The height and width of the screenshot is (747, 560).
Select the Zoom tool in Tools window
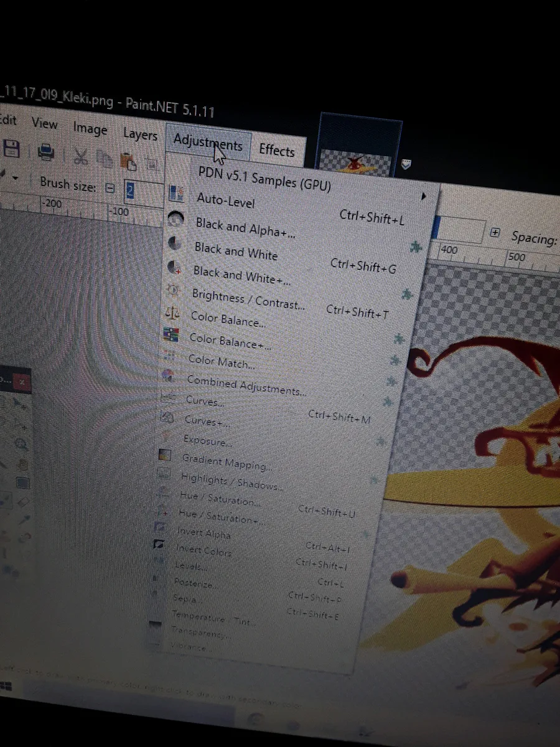click(21, 443)
